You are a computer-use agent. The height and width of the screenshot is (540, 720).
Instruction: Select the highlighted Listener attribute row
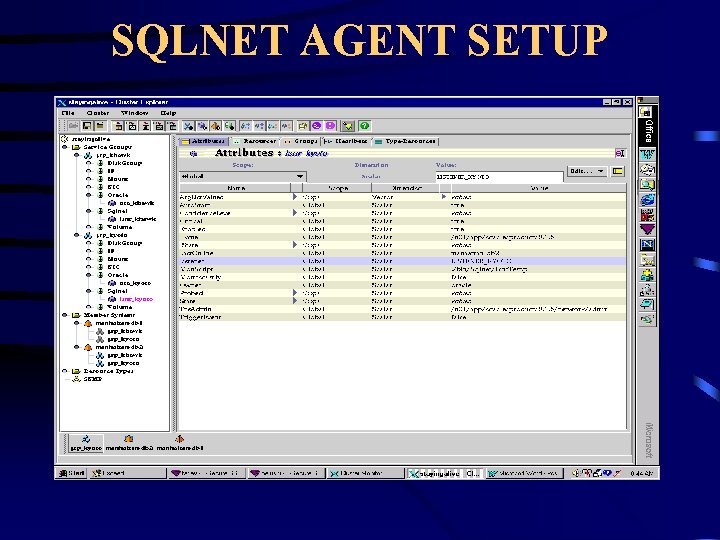point(402,261)
